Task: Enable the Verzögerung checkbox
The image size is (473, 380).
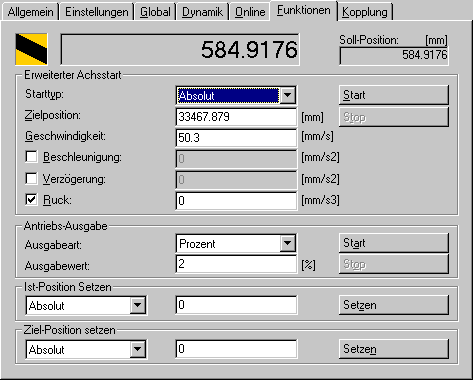Action: point(31,179)
